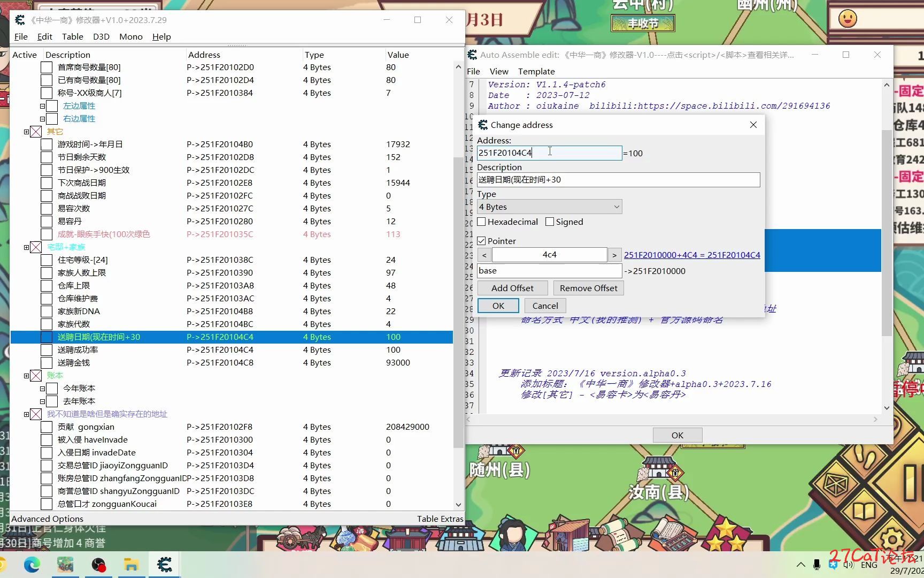Image resolution: width=924 pixels, height=578 pixels.
Task: Open the Template menu in Auto Assemble window
Action: [536, 71]
